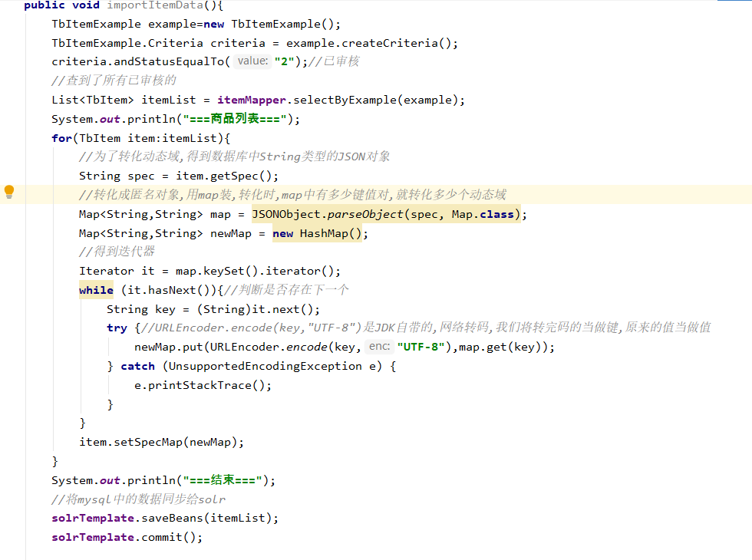Screen dimensions: 752x560
Task: Click the 'try' keyword
Action: pyautogui.click(x=117, y=328)
